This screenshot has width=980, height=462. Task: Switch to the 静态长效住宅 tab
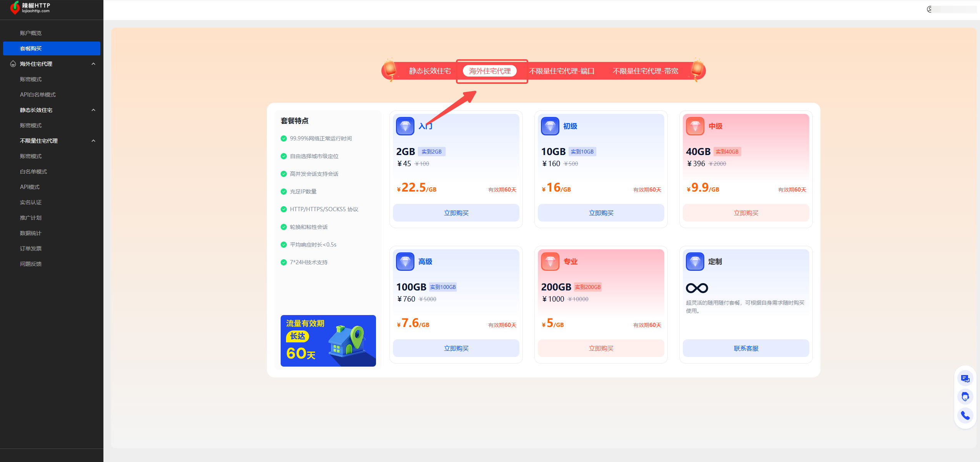pyautogui.click(x=429, y=71)
